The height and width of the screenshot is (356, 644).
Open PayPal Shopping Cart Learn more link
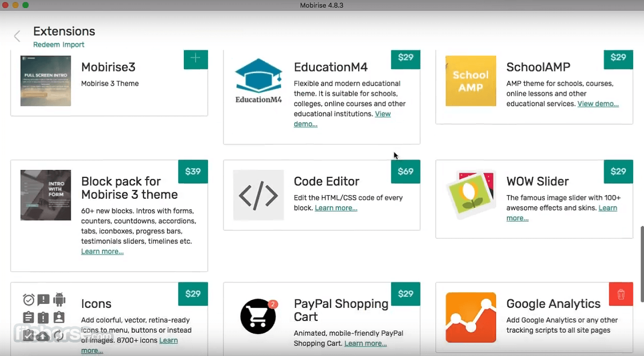click(x=365, y=343)
